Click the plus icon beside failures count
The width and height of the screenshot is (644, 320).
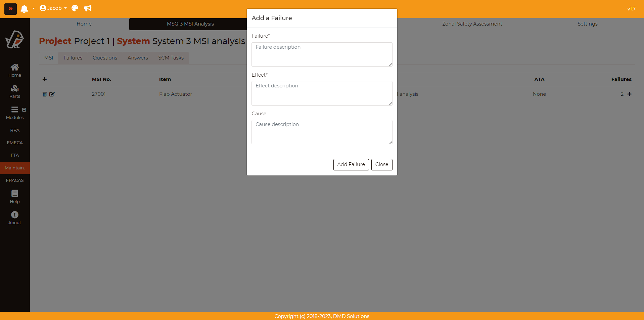[x=630, y=94]
